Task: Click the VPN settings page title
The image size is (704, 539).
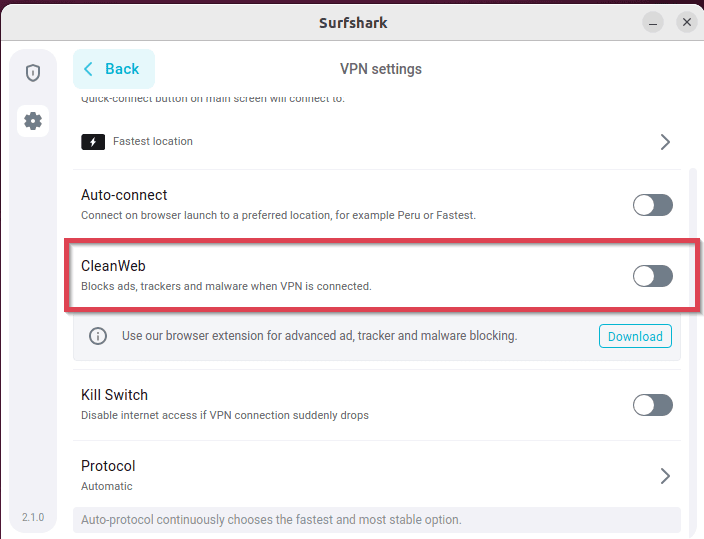Action: pyautogui.click(x=381, y=69)
